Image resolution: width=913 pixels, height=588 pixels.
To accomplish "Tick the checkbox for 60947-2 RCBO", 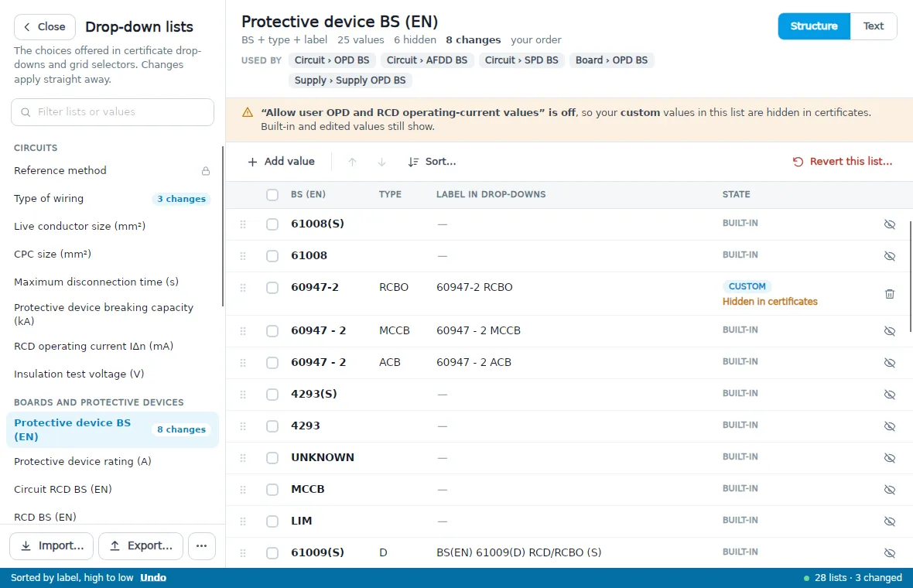I will coord(272,288).
